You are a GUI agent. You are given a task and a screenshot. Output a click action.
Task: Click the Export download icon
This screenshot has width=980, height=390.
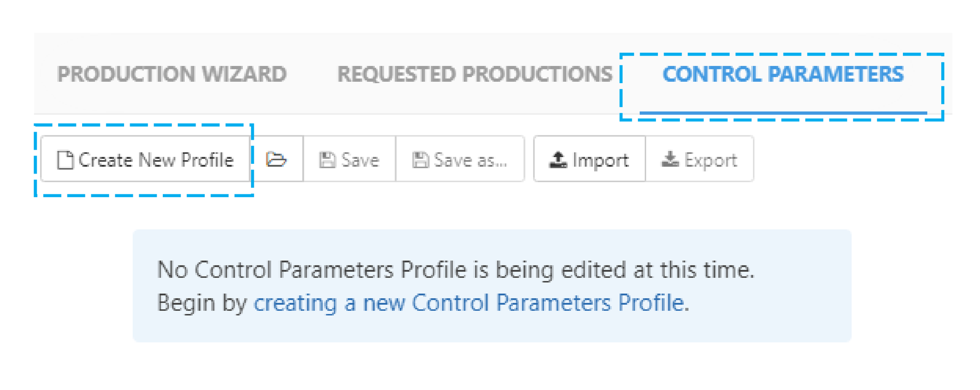point(670,159)
